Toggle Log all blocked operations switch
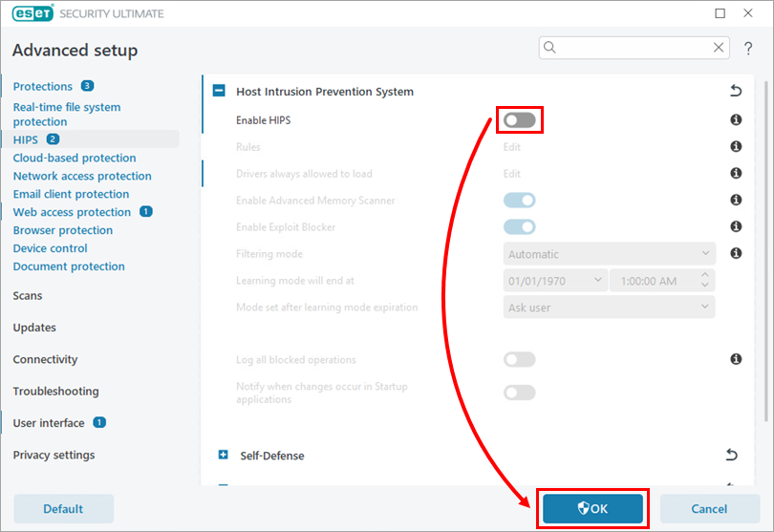Image resolution: width=774 pixels, height=532 pixels. pos(520,359)
